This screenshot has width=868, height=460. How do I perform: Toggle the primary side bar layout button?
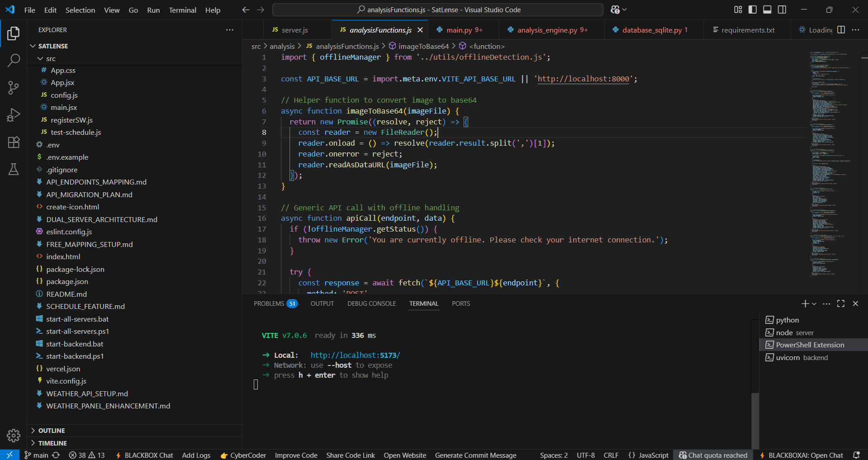point(753,9)
